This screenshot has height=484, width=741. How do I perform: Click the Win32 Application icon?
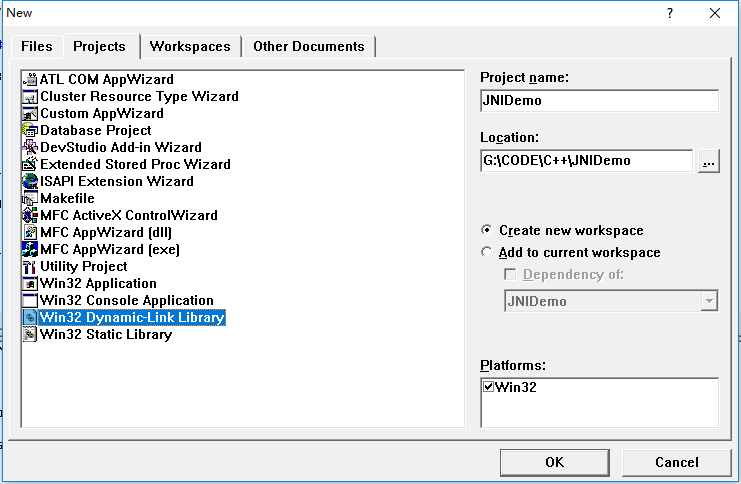(30, 284)
